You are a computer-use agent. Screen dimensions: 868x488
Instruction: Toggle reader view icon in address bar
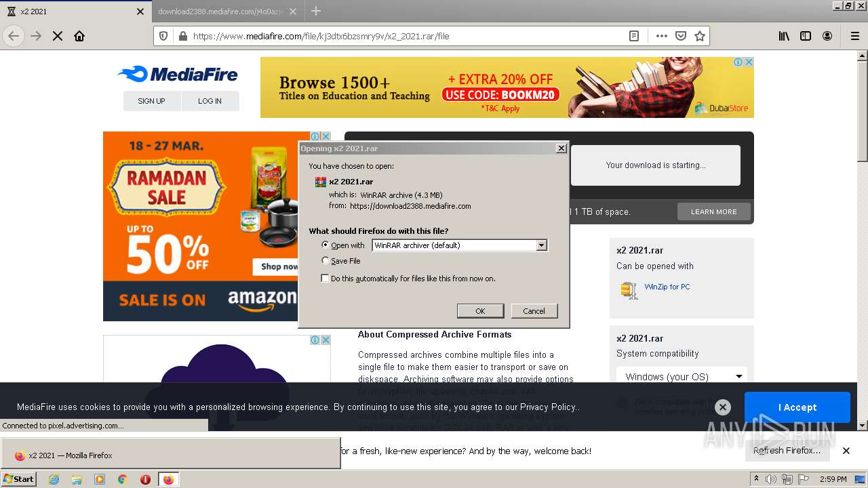coord(634,36)
